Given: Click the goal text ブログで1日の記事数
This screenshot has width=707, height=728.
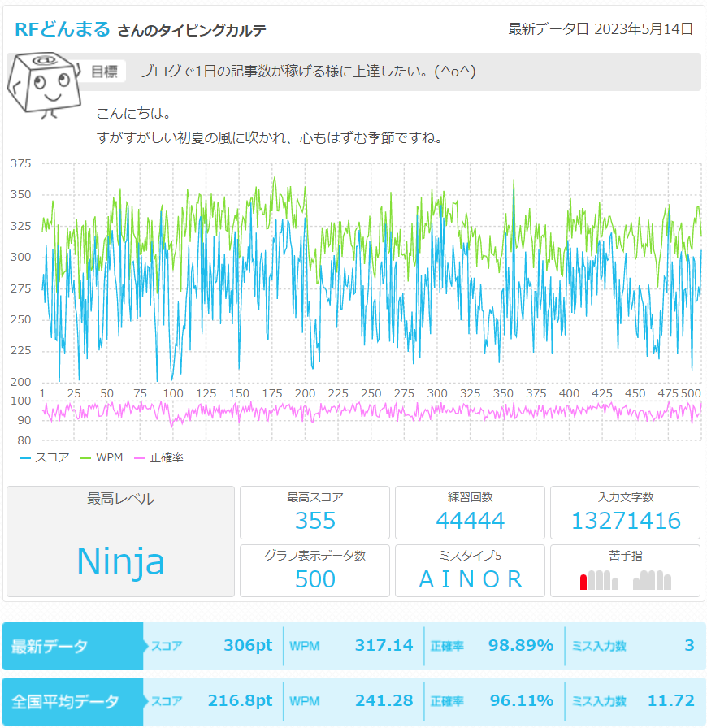Looking at the screenshot, I should pyautogui.click(x=308, y=71).
